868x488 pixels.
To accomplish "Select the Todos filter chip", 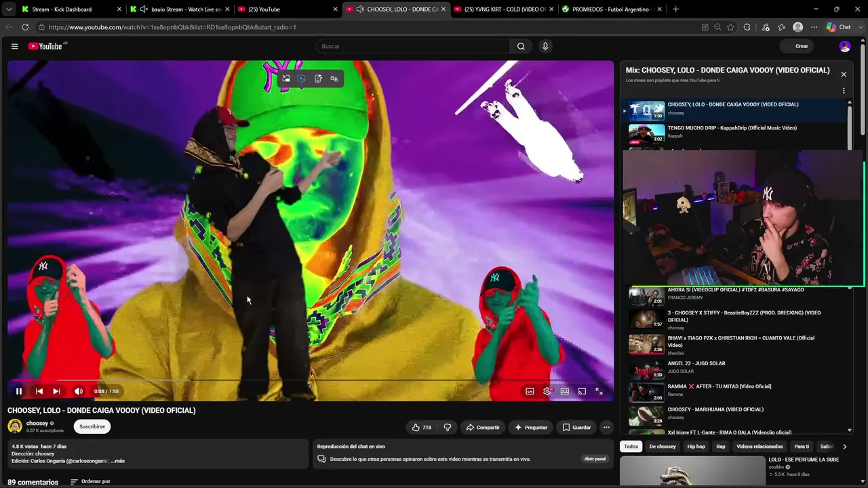I will tap(631, 447).
